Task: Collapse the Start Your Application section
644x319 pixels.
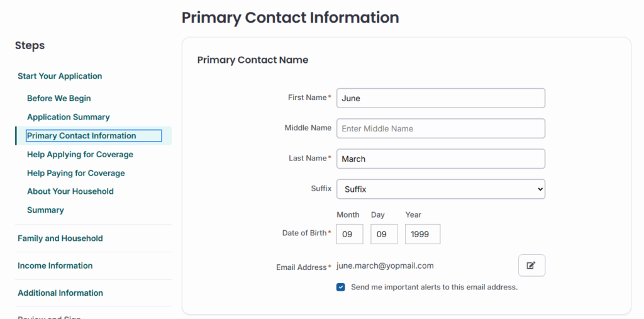Action: (x=60, y=76)
